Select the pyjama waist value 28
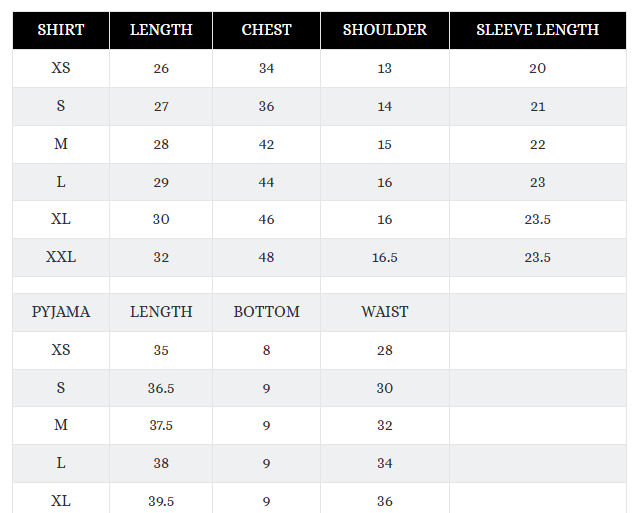This screenshot has width=640, height=513. pyautogui.click(x=384, y=350)
